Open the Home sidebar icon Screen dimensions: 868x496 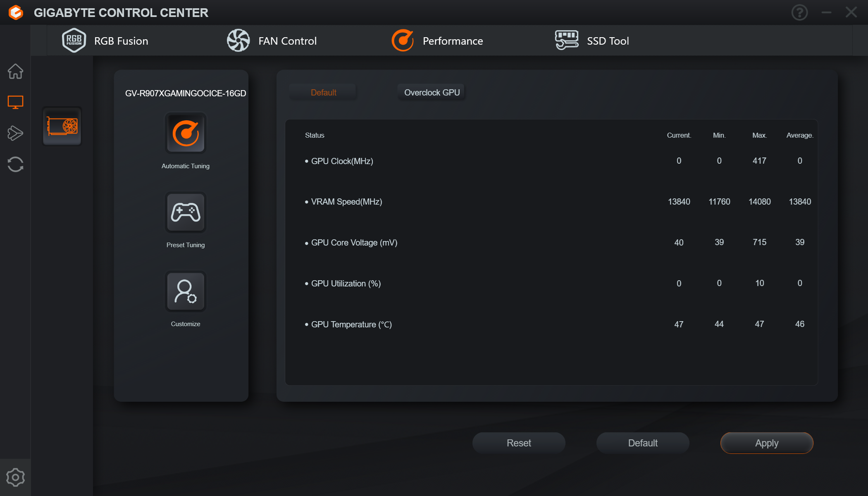tap(15, 71)
